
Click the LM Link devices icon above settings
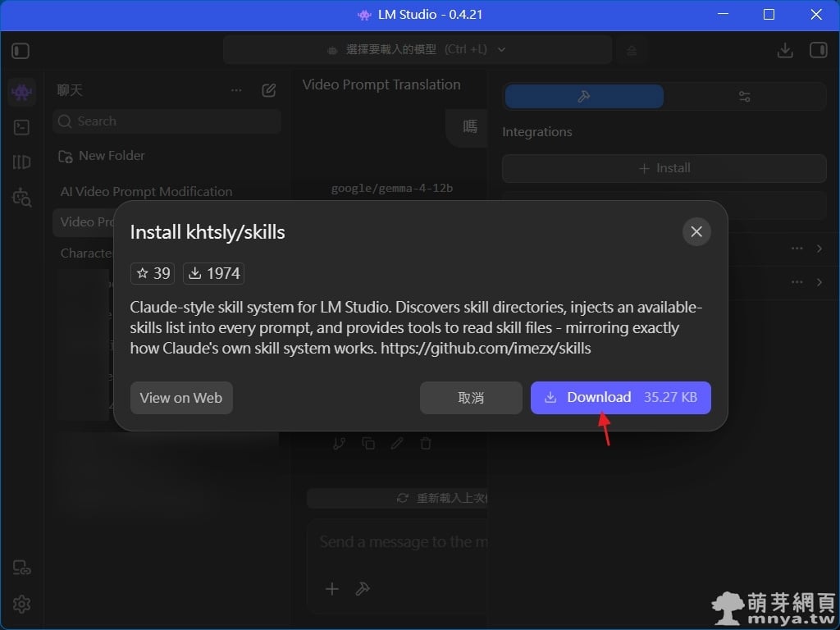[21, 568]
